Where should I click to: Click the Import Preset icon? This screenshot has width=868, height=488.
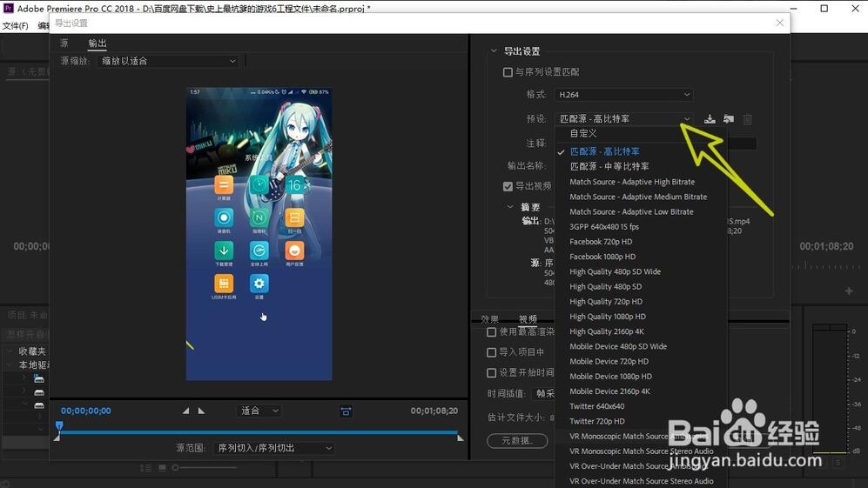(x=728, y=119)
